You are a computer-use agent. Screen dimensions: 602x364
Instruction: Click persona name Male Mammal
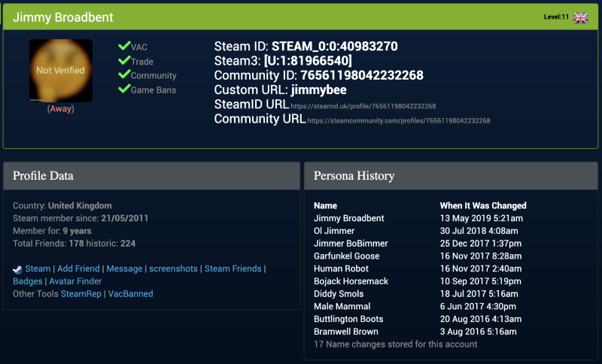point(342,306)
